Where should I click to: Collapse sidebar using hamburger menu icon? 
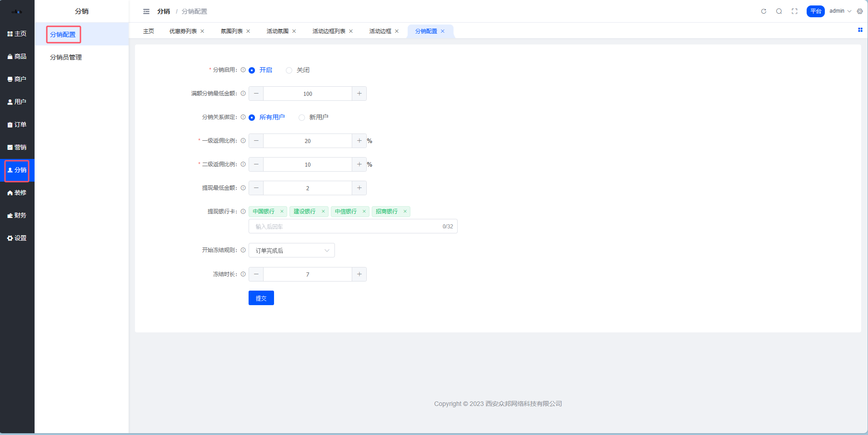[x=146, y=11]
